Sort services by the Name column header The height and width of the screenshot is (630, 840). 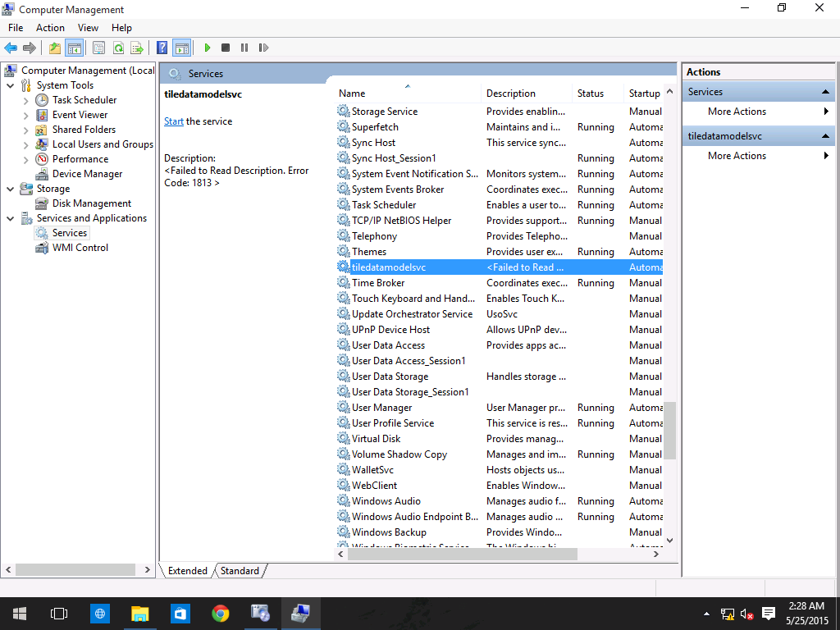407,94
